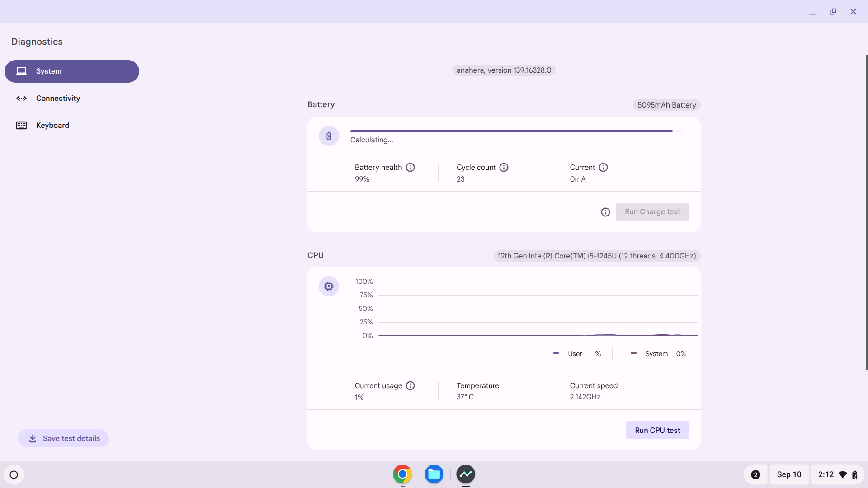Click the Diagnostics title heading
Image resolution: width=868 pixels, height=488 pixels.
click(x=37, y=42)
